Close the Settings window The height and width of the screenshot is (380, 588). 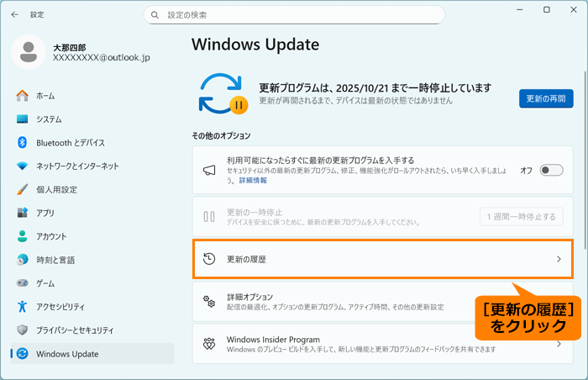point(574,10)
